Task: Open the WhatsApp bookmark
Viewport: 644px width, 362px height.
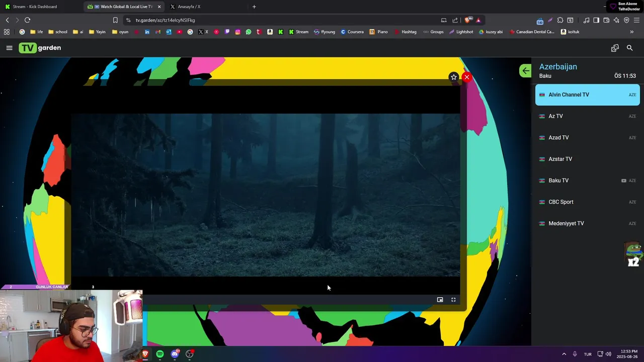Action: tap(249, 32)
